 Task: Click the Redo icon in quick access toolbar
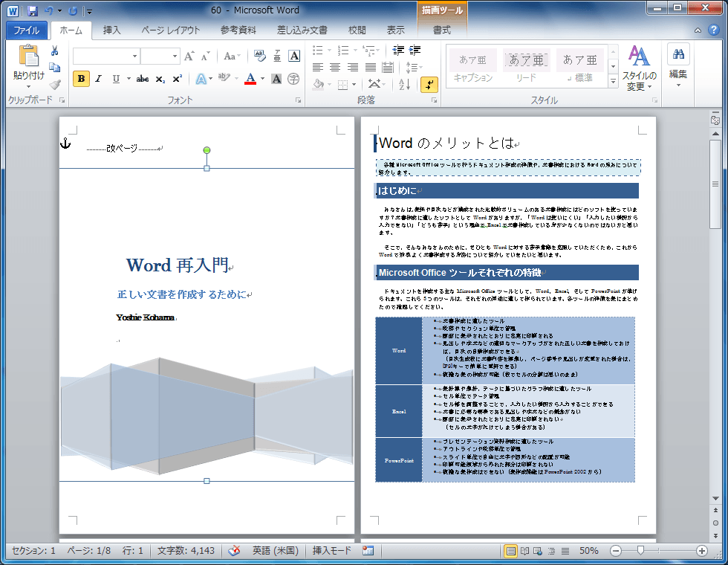pos(73,10)
